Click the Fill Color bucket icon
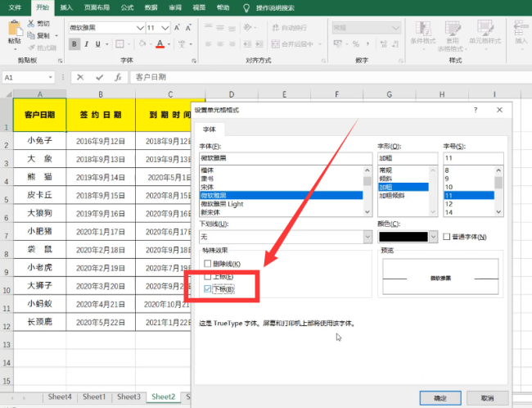Screen dimensions: 532x408 coord(142,43)
